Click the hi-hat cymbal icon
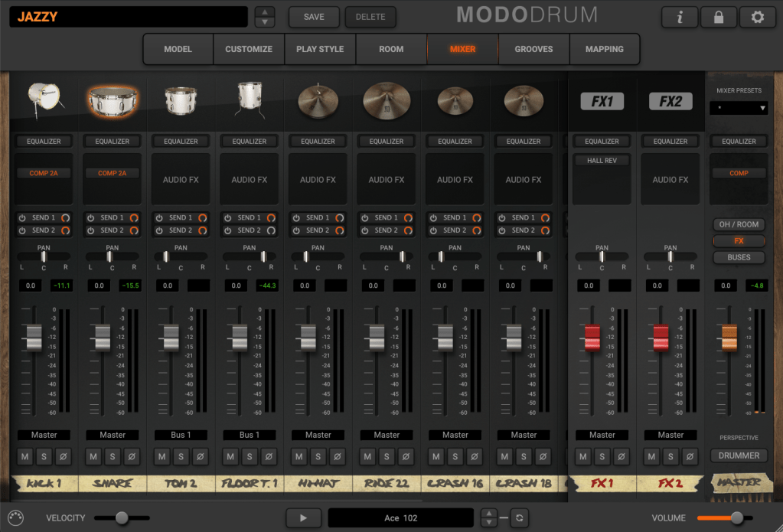The image size is (783, 532). (318, 100)
